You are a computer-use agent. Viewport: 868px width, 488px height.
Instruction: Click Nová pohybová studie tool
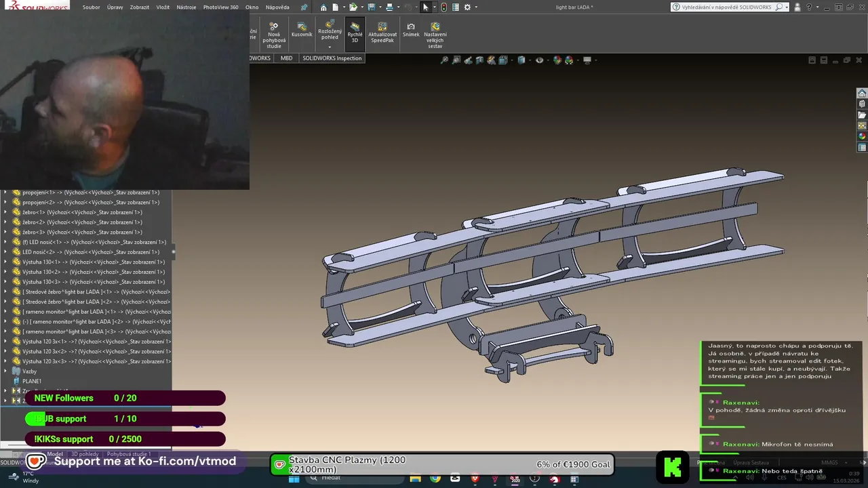[x=274, y=35]
